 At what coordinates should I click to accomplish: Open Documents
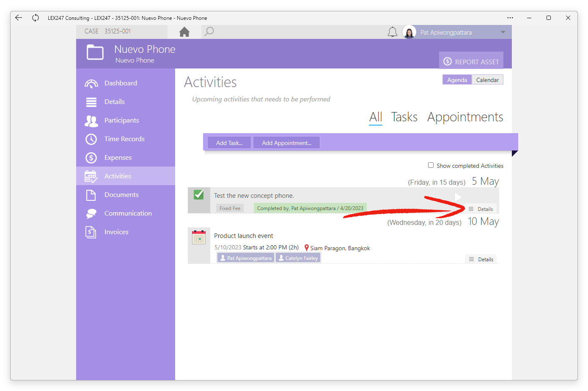[126, 195]
